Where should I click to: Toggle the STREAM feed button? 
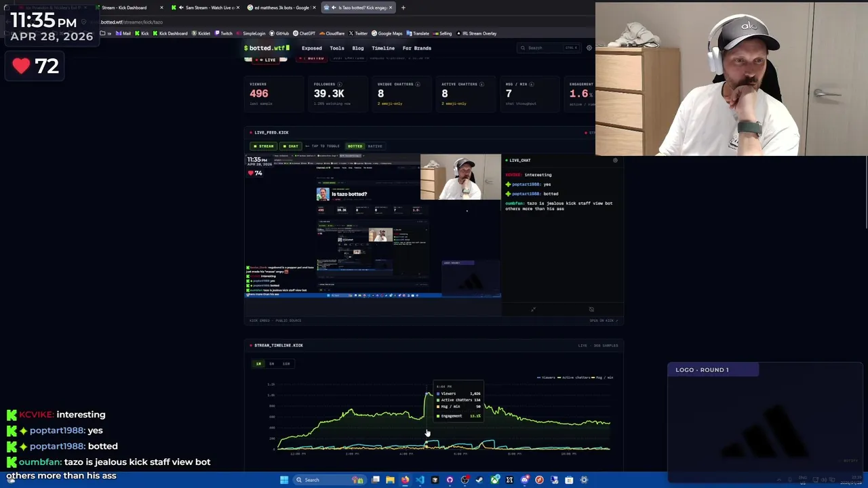pyautogui.click(x=263, y=146)
